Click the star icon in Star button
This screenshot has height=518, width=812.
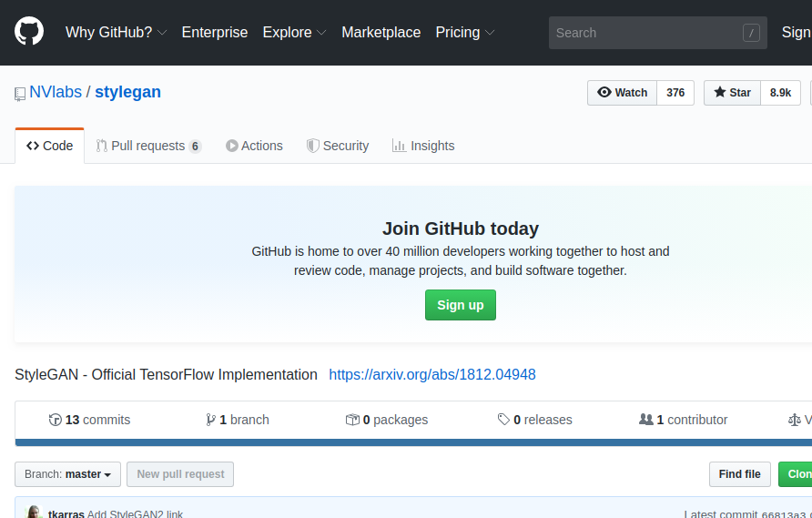pyautogui.click(x=720, y=92)
